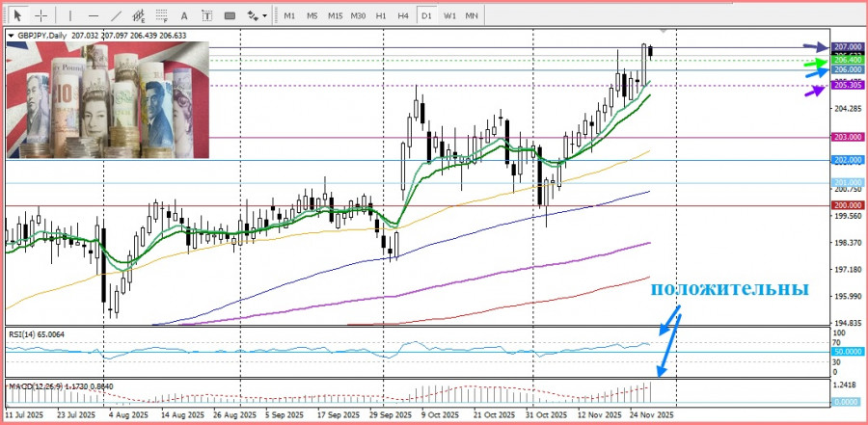The image size is (868, 425).
Task: Click the MACD 0.0000 level label
Action: click(847, 403)
